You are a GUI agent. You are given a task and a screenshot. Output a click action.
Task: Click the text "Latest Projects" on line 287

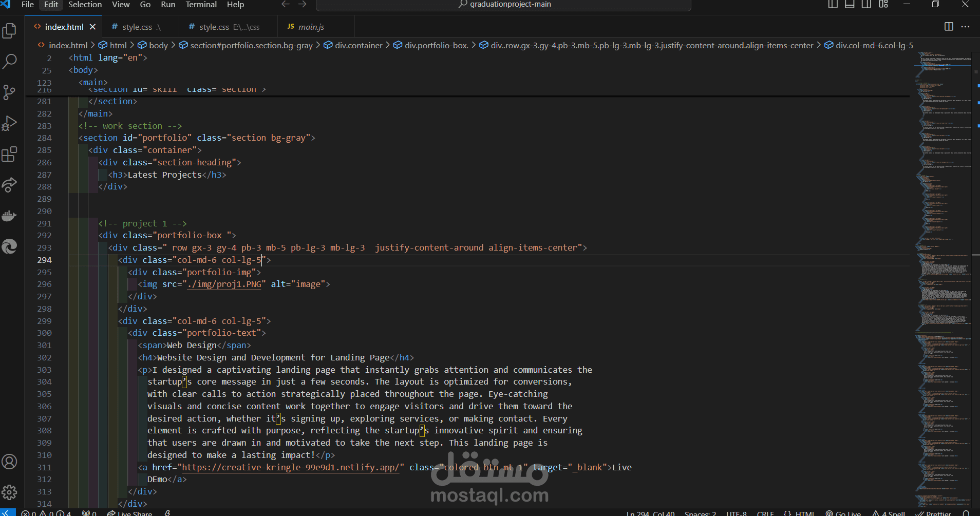164,175
